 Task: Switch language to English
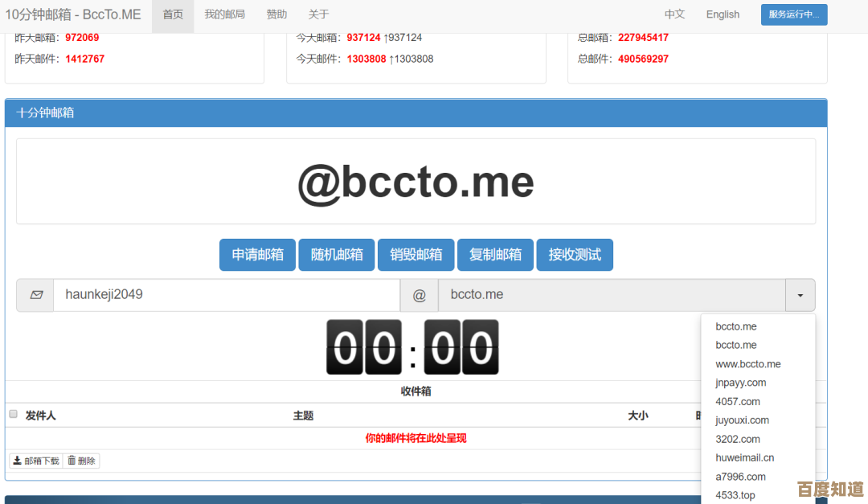[x=723, y=14]
